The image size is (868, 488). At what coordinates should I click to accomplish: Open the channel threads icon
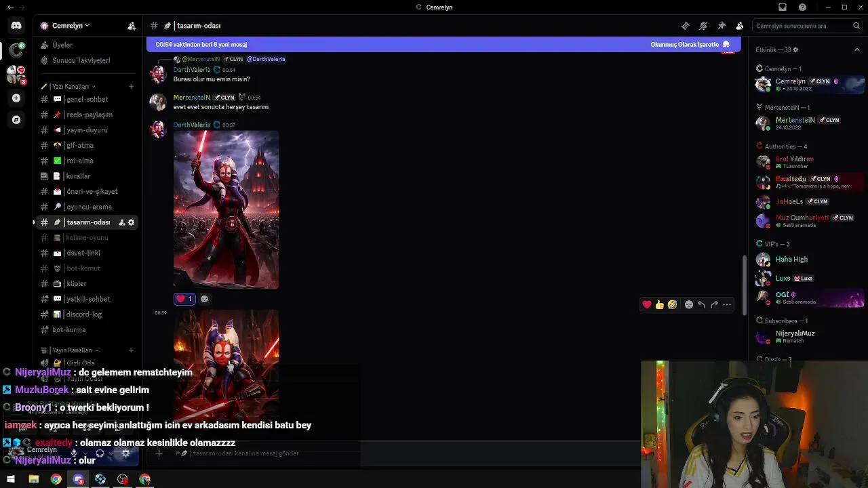point(685,26)
